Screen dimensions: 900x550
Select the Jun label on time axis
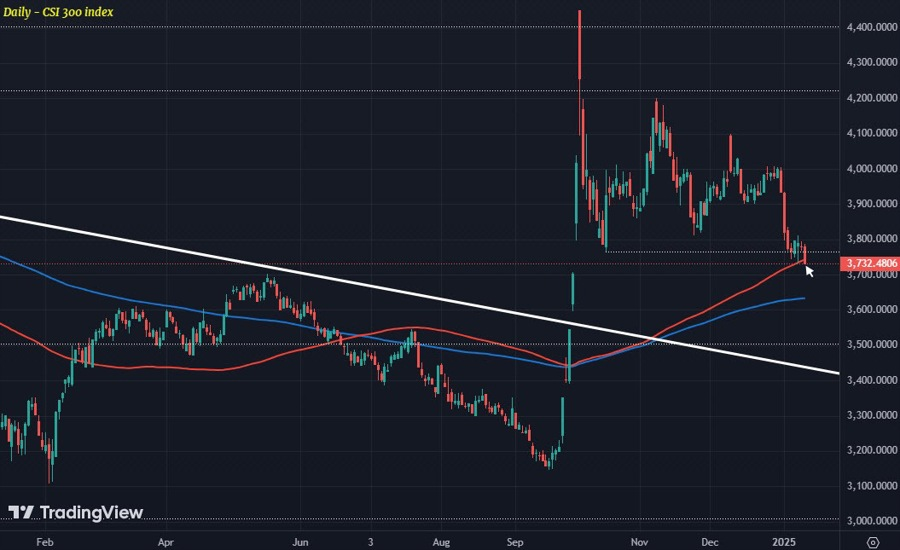tap(300, 542)
